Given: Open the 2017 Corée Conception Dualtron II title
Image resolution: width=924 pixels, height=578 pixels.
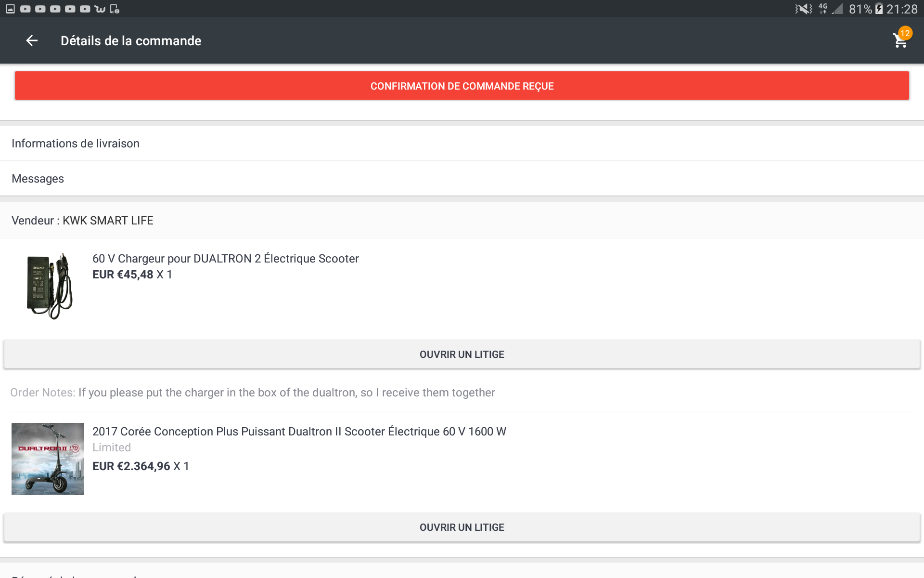Looking at the screenshot, I should click(x=299, y=432).
